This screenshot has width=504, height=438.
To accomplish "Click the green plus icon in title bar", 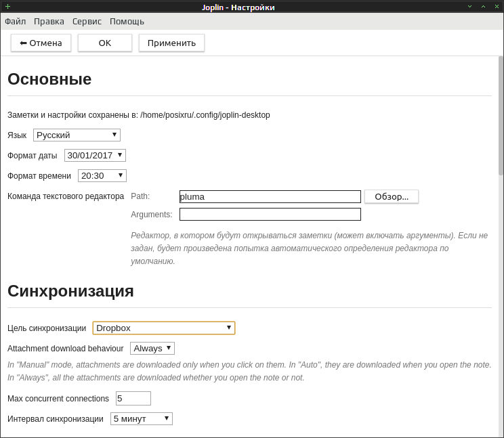I will [x=7, y=6].
